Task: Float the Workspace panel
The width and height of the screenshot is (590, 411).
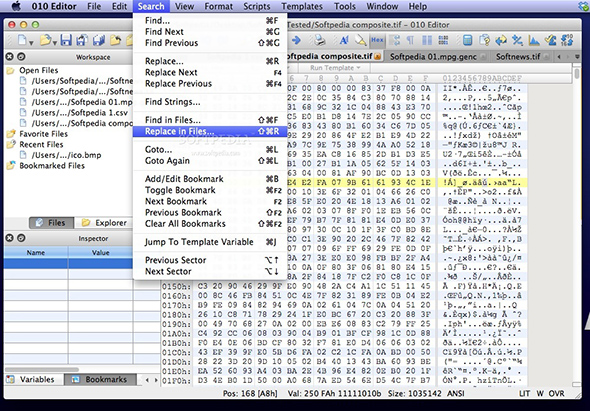Action: click(x=21, y=56)
